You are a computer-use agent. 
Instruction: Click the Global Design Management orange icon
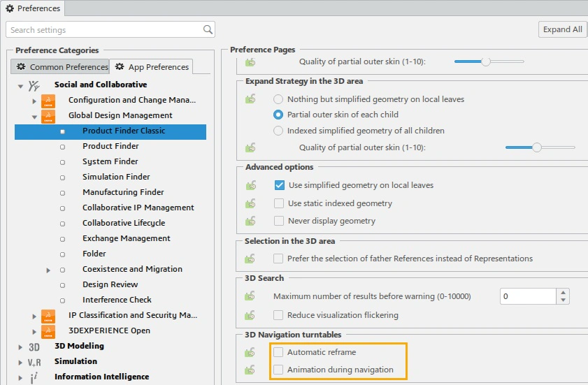coord(48,116)
